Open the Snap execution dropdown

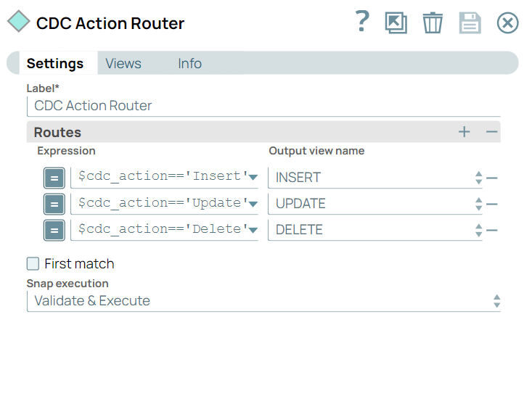(263, 301)
